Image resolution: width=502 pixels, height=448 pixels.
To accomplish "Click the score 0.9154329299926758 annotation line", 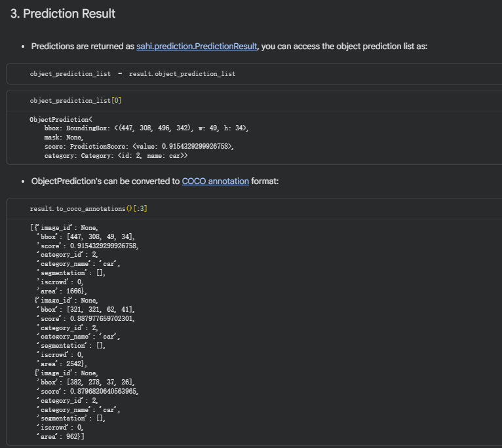I will [87, 246].
